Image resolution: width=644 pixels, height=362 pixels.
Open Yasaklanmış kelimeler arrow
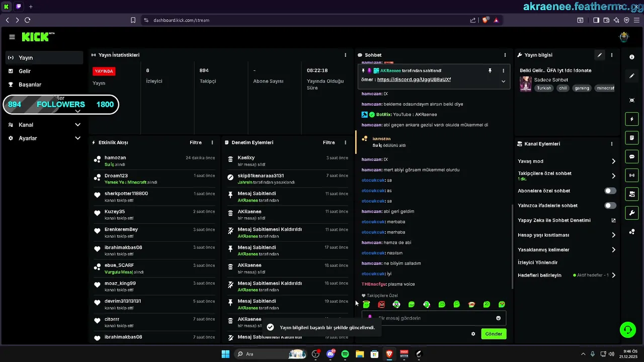tap(613, 249)
